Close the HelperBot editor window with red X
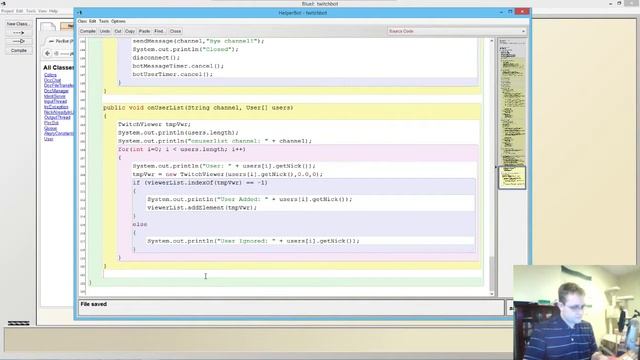640x360 pixels. pos(522,11)
